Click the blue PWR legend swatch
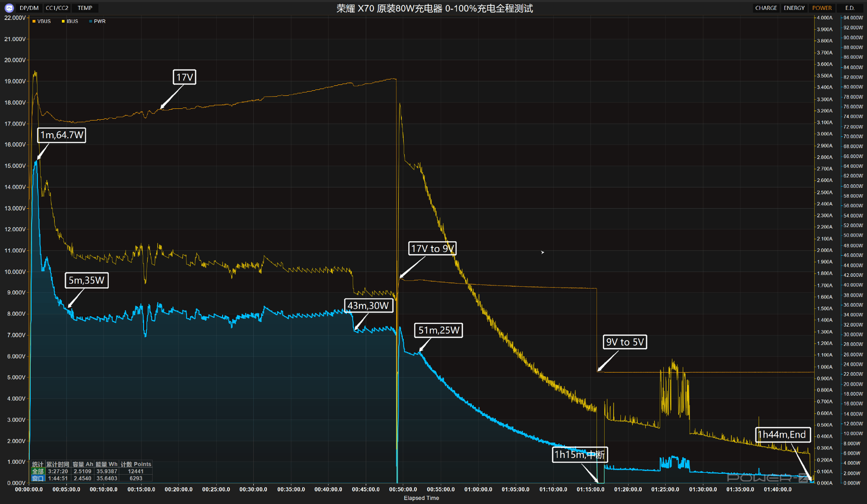Viewport: 867px width, 504px height. point(91,21)
